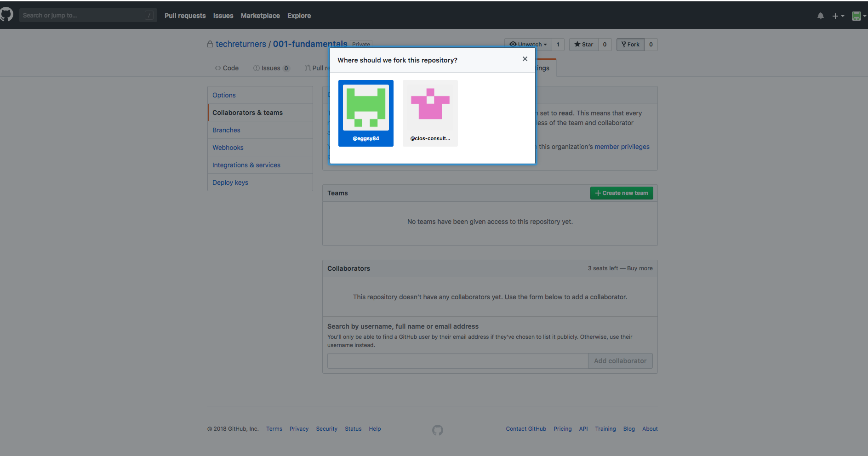Click the Add collaborator button

coord(620,361)
